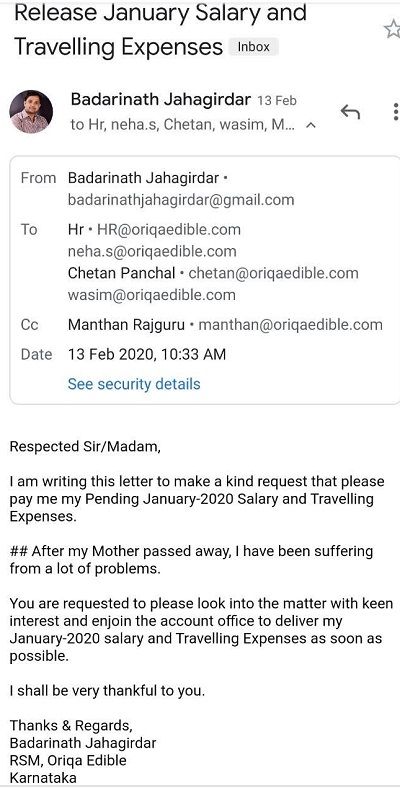Open the sender's profile photo
400x788 pixels.
point(31,112)
